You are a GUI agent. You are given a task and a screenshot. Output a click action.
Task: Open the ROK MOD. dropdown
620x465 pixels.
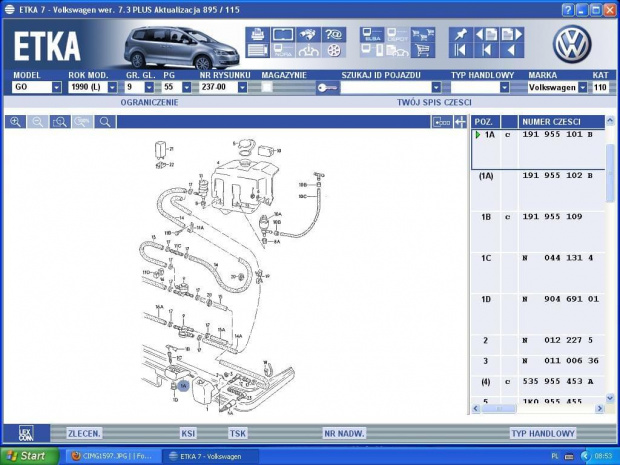[x=113, y=87]
